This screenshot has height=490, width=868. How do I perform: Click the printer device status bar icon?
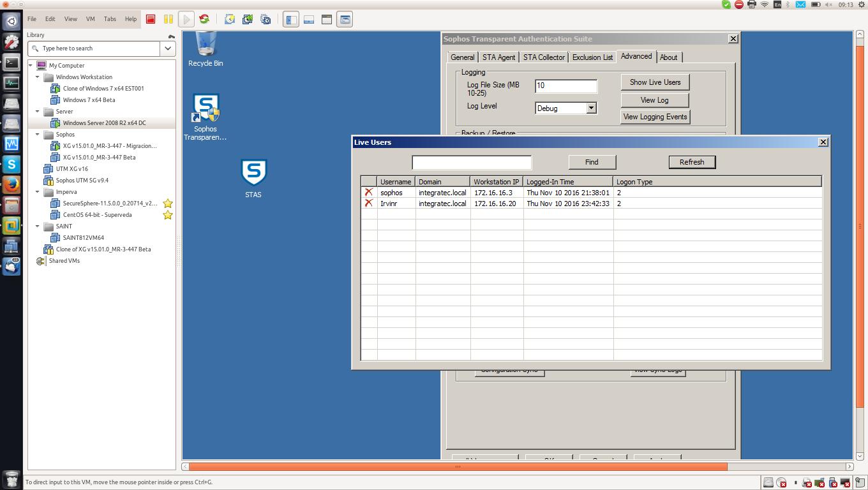(x=807, y=482)
